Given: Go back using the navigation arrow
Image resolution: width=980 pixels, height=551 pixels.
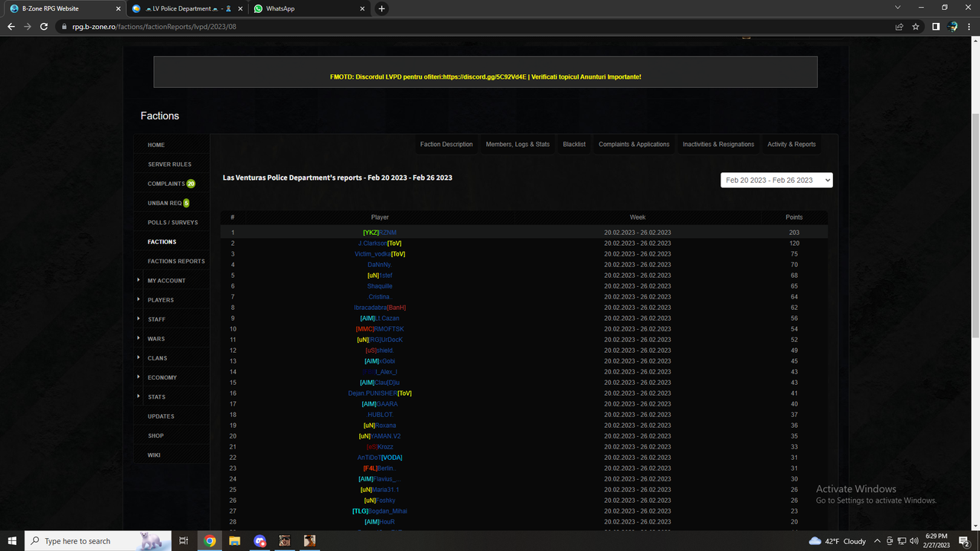Looking at the screenshot, I should (x=11, y=25).
